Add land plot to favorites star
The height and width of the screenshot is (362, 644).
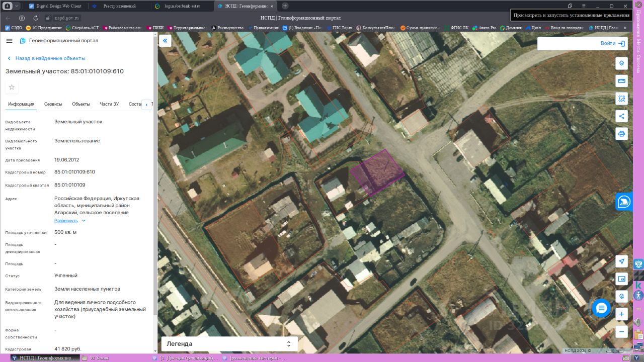point(12,87)
